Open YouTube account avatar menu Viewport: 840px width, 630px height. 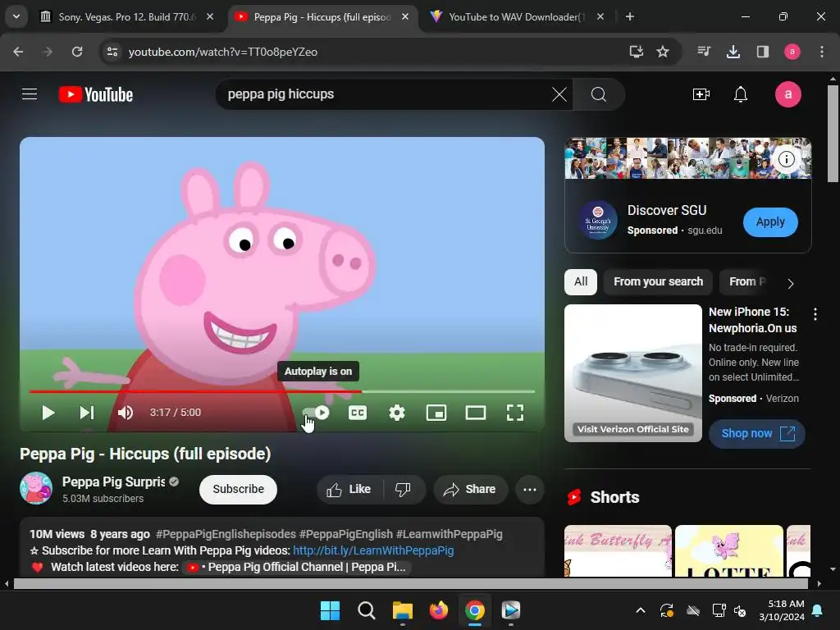point(787,94)
